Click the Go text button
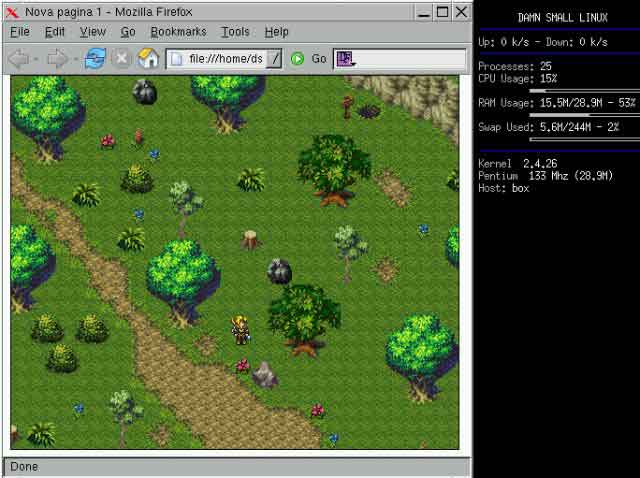This screenshot has width=640, height=478. (319, 59)
